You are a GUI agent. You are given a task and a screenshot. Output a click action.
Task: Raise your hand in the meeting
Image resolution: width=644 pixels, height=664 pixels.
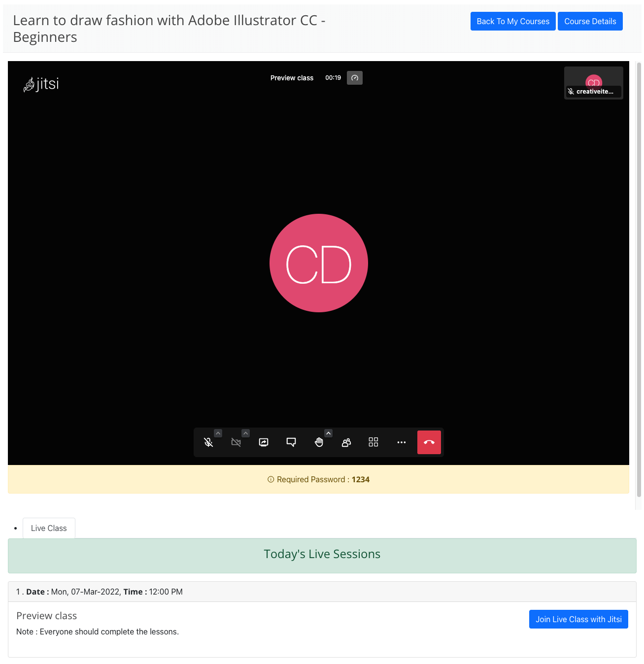[319, 442]
